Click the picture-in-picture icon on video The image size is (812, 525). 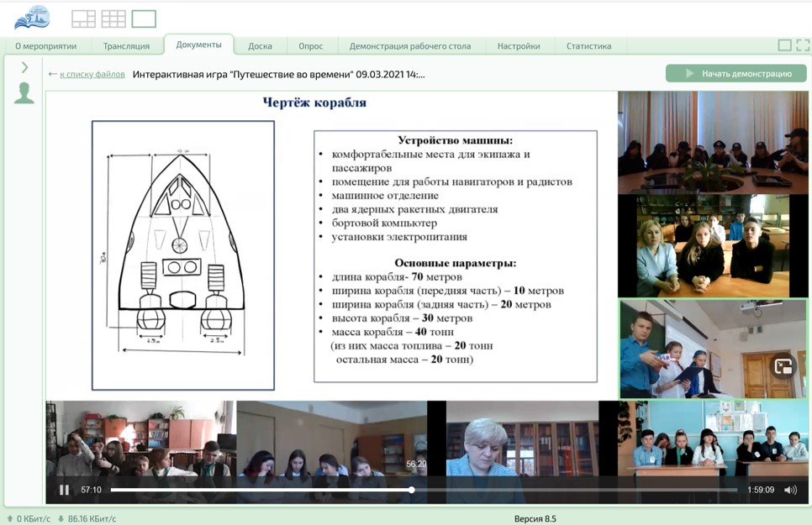783,366
